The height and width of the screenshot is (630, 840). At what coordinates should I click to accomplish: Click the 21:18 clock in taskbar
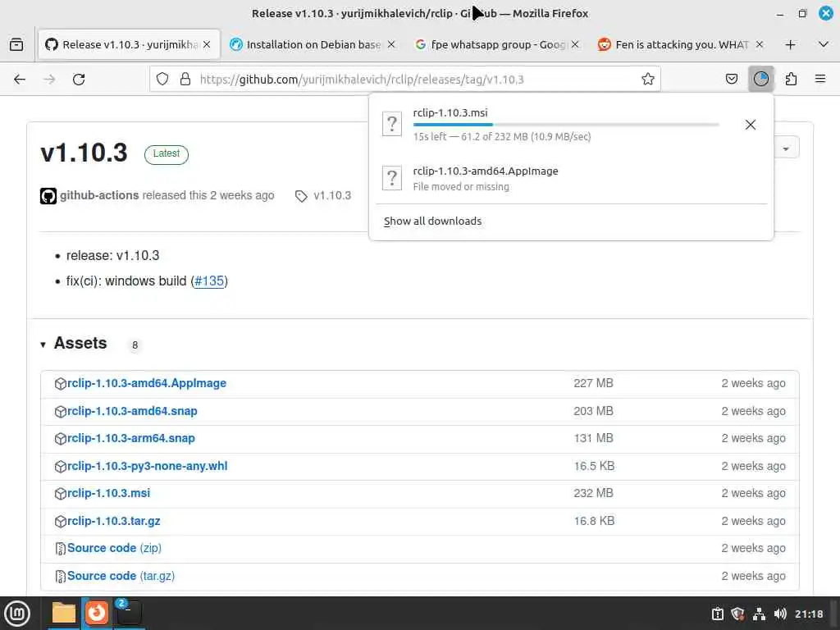click(x=808, y=614)
